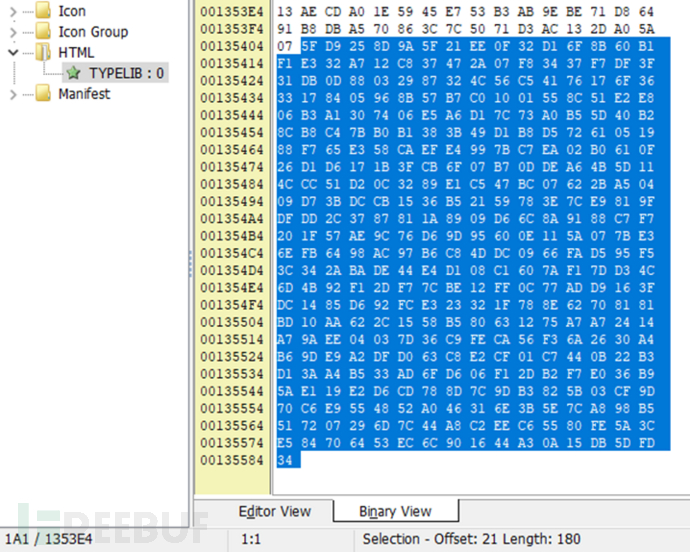Click offset address 00135524

point(232,357)
